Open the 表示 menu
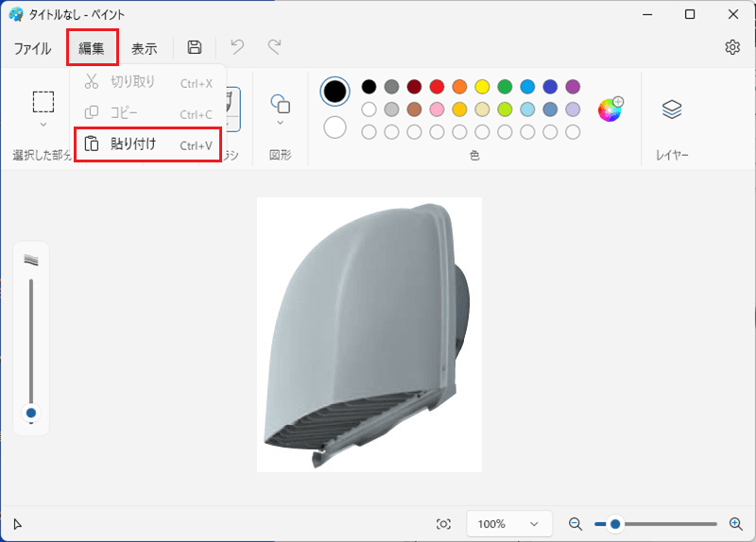This screenshot has width=756, height=542. [145, 48]
